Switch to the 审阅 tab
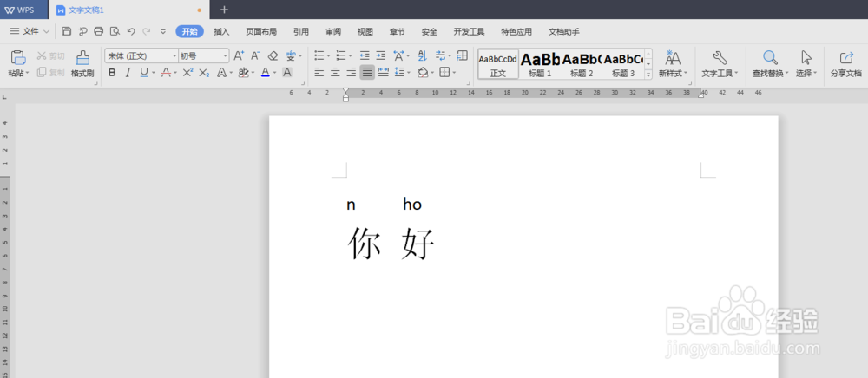Viewport: 868px width, 378px height. 333,32
